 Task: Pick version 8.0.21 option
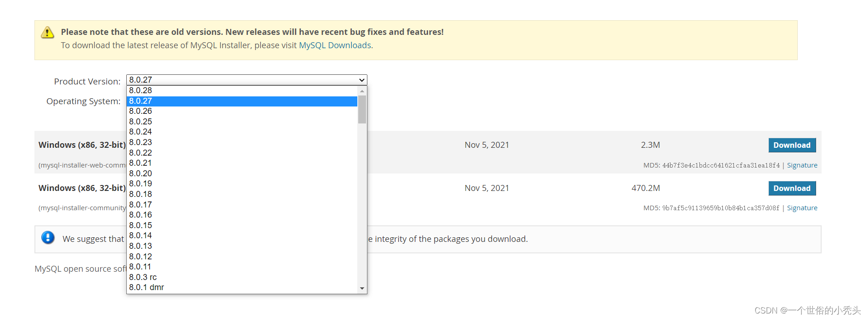tap(242, 163)
